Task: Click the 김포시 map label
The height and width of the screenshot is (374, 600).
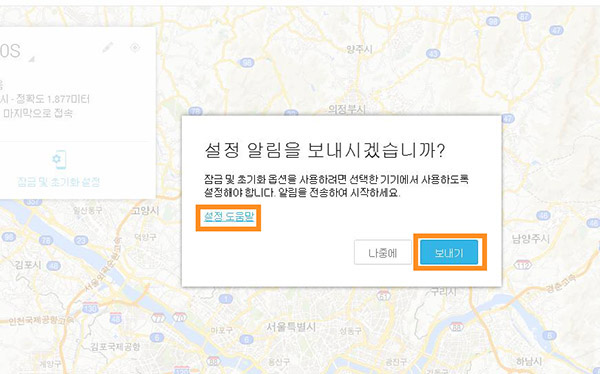Action: (28, 264)
